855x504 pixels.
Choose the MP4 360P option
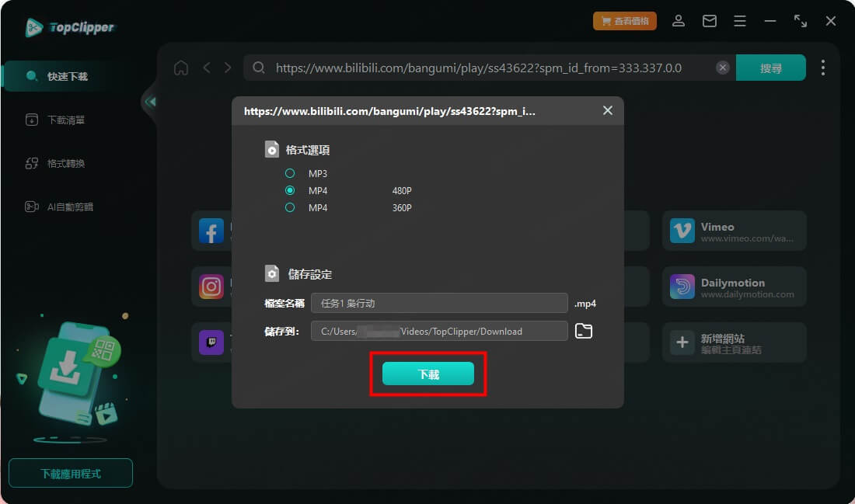point(290,208)
